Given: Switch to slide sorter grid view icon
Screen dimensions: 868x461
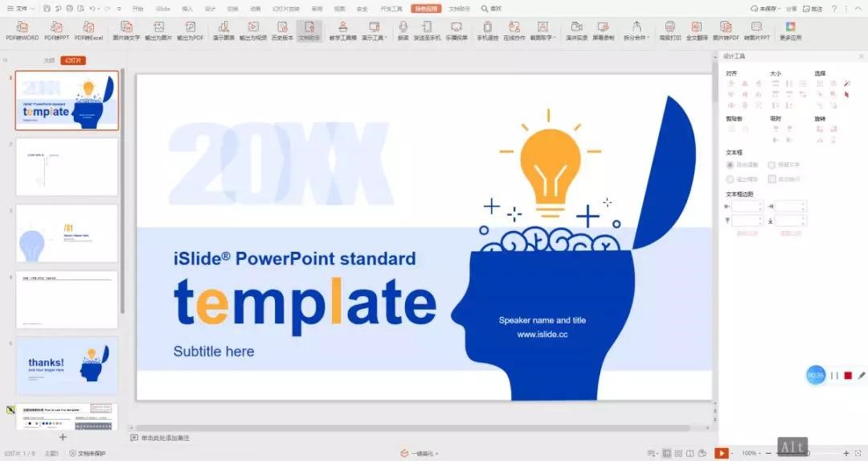Looking at the screenshot, I should (678, 453).
